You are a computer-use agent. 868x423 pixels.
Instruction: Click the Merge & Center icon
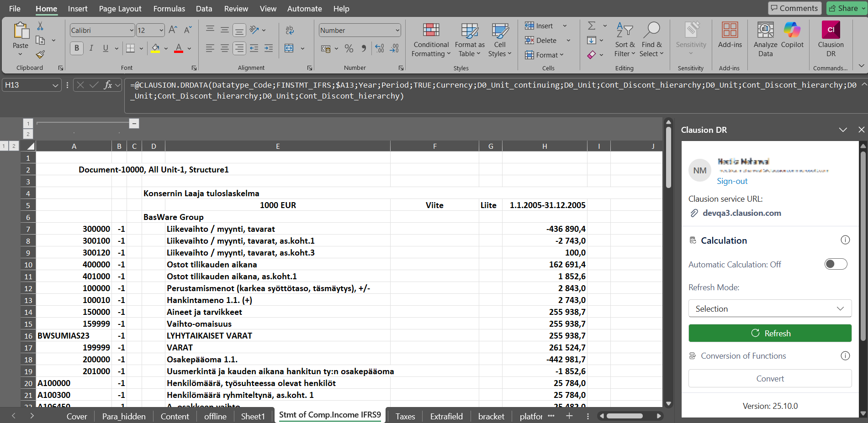[x=289, y=48]
